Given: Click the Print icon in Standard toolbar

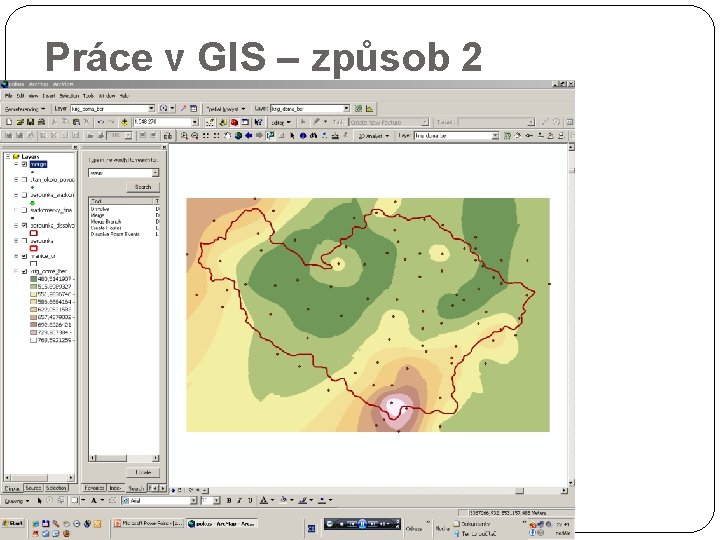Looking at the screenshot, I should pos(41,122).
